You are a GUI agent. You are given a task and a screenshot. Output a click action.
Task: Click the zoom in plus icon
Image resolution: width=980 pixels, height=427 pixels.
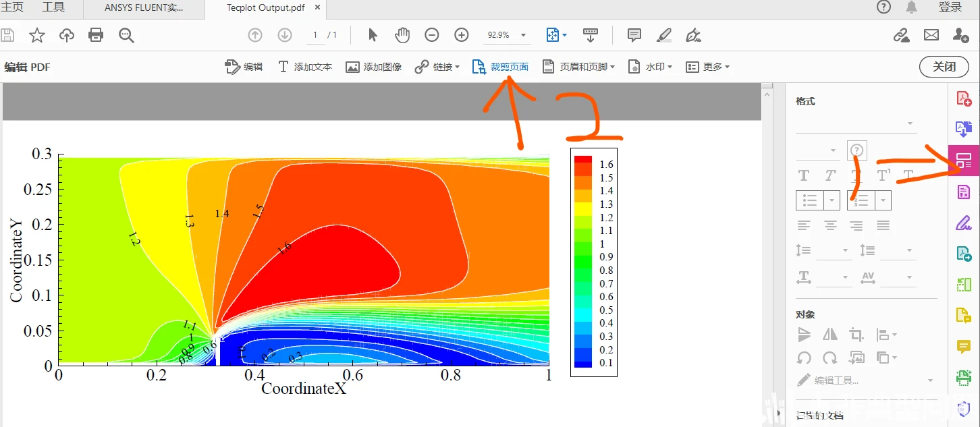point(461,35)
